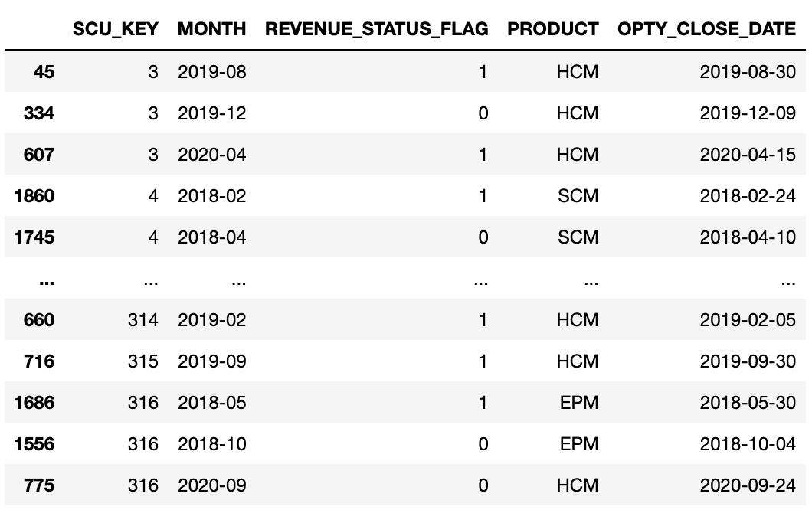Select row index 45
812x510 pixels.
pos(44,72)
